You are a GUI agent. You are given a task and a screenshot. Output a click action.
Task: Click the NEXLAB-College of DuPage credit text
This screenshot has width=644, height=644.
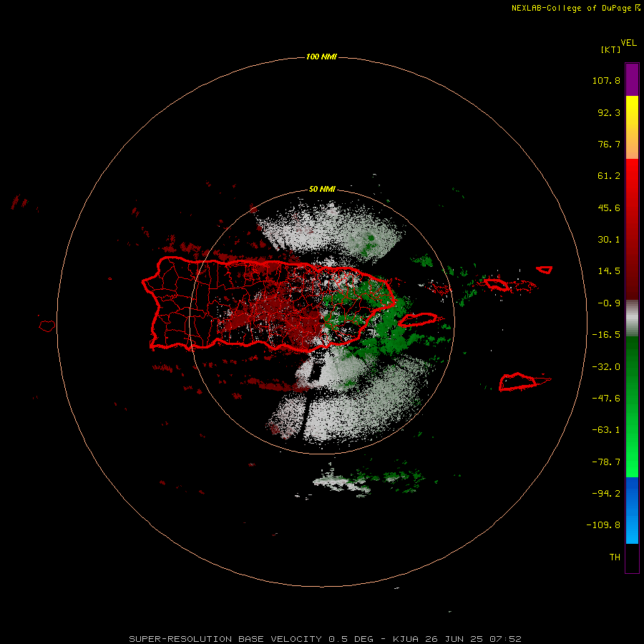(x=576, y=8)
